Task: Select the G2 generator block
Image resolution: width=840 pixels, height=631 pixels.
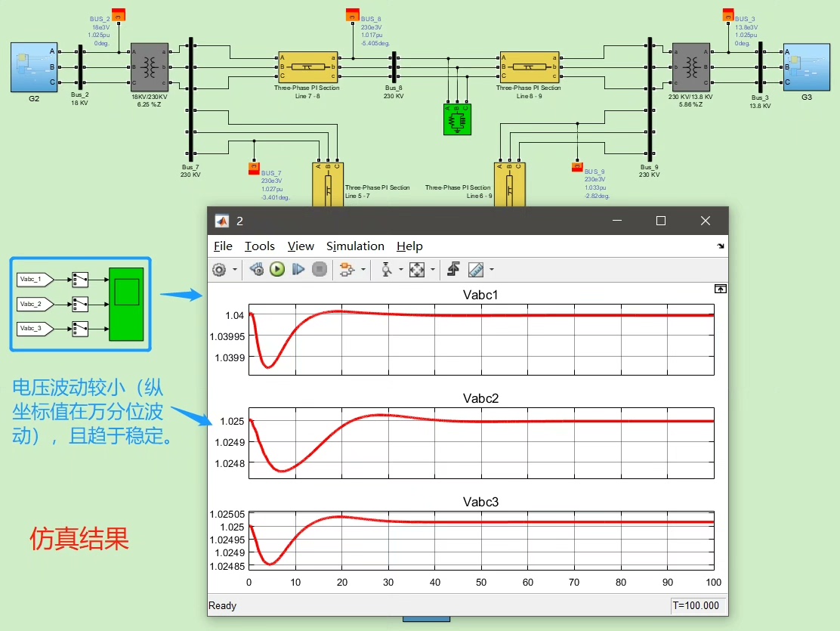Action: [34, 67]
